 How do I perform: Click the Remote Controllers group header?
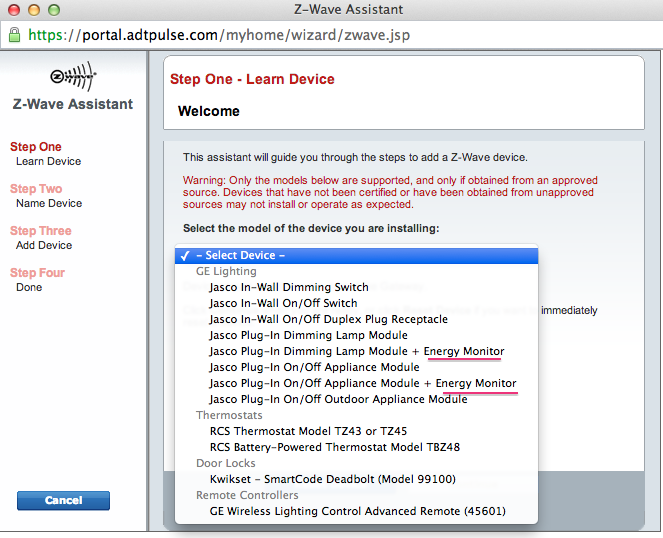[247, 495]
